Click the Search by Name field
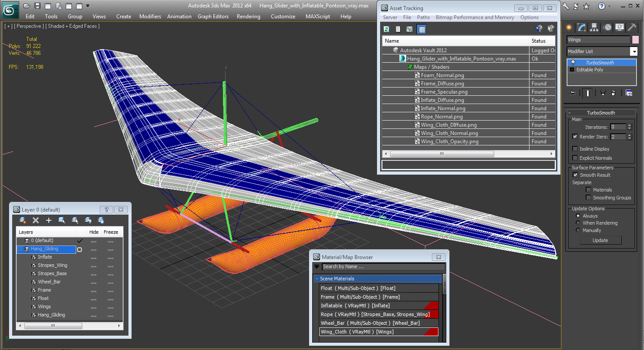 383,266
